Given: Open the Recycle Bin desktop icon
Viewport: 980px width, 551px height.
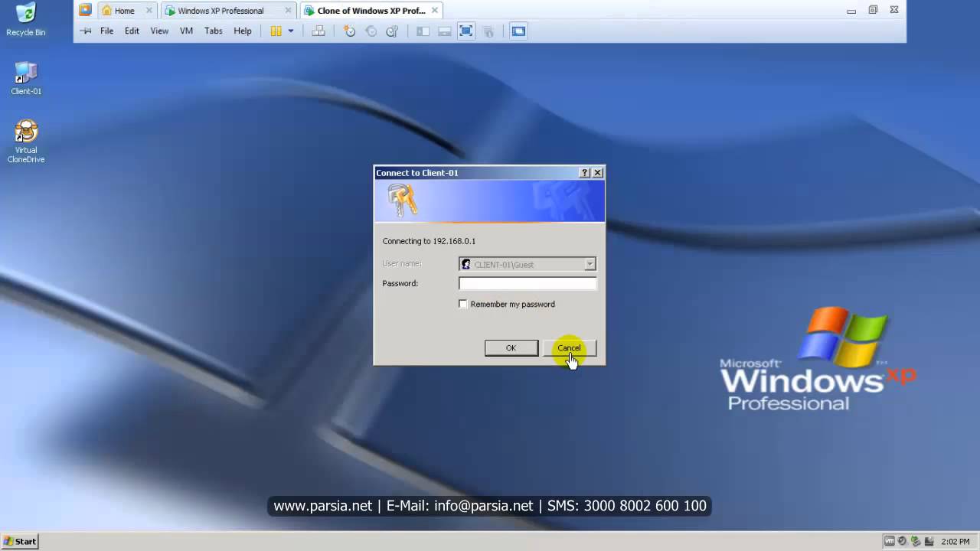Looking at the screenshot, I should (25, 21).
